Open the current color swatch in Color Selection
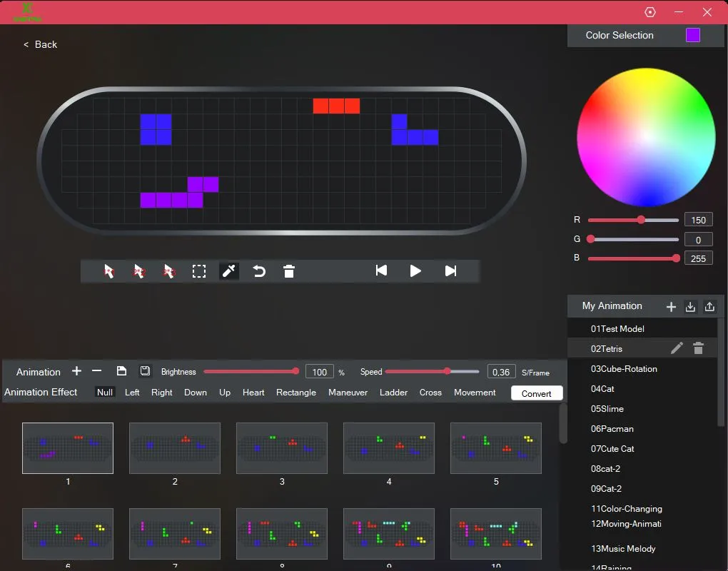 tap(693, 35)
